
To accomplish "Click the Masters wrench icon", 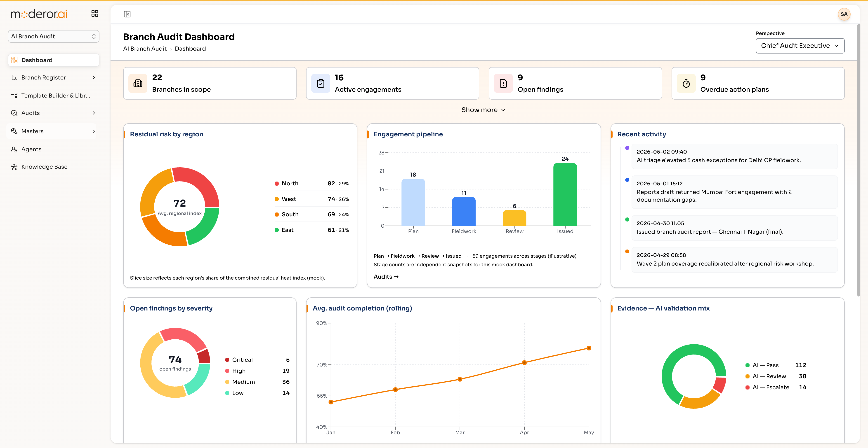I will pyautogui.click(x=14, y=131).
